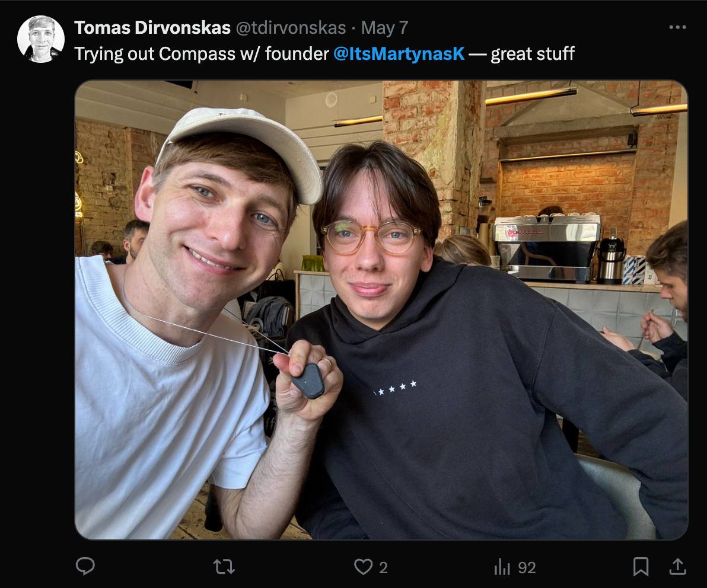Click the 92 views count
The image size is (707, 588).
[527, 568]
